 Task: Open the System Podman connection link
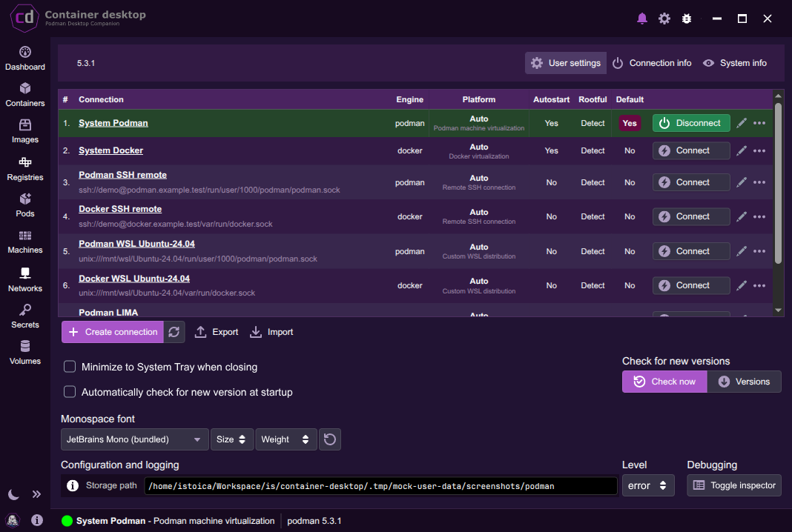[113, 123]
